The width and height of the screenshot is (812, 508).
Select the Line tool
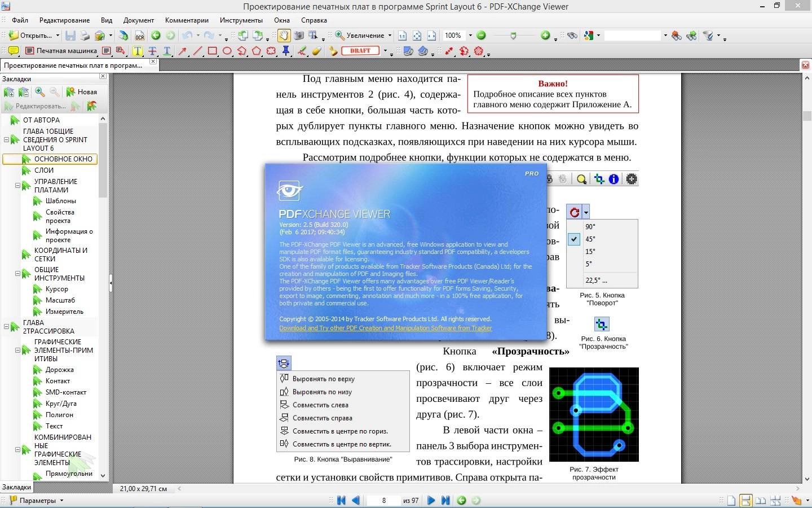197,51
